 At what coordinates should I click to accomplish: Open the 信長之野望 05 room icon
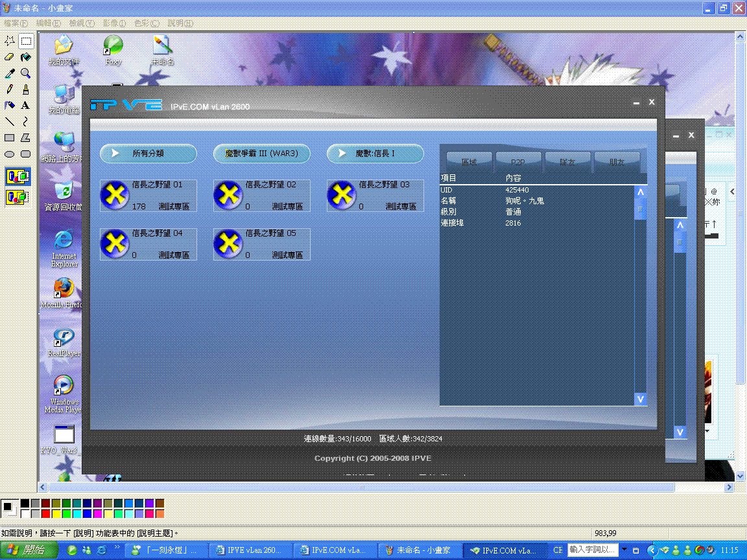coord(228,244)
